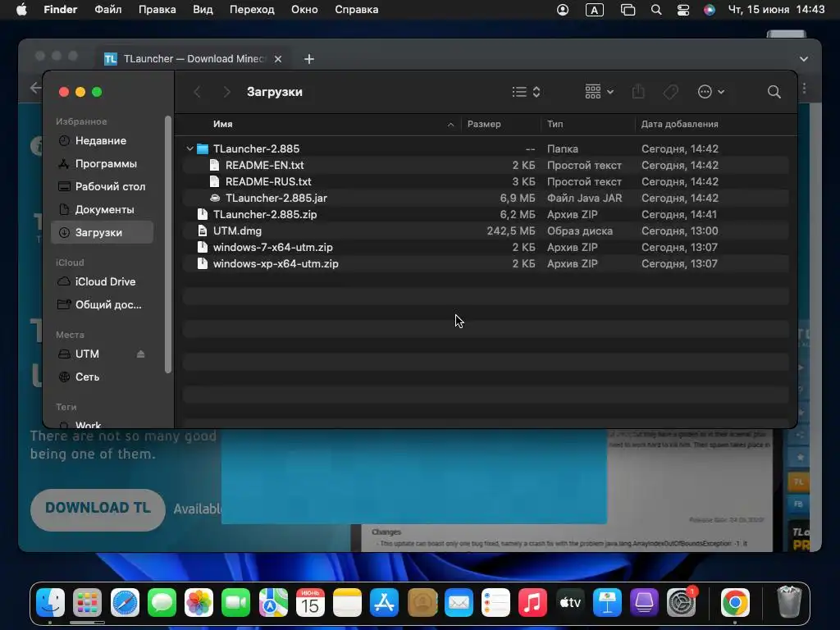840x630 pixels.
Task: Click the Finder sidebar scrollbar
Action: pos(167,244)
